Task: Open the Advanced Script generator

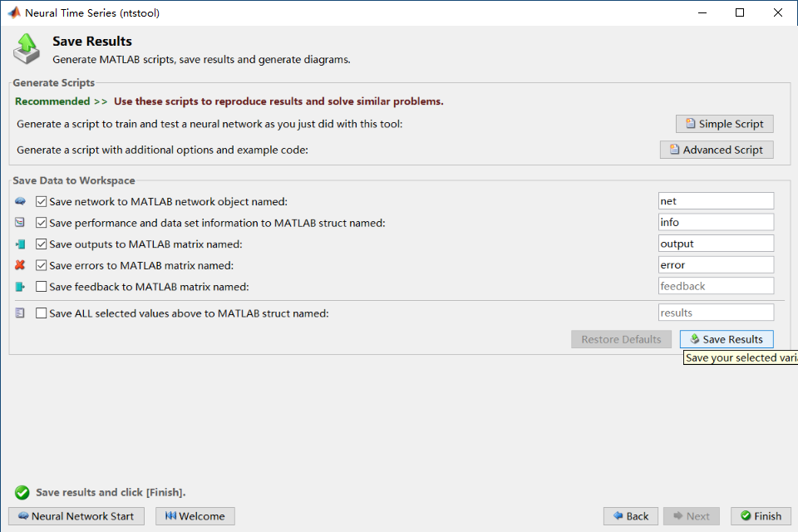Action: 716,150
